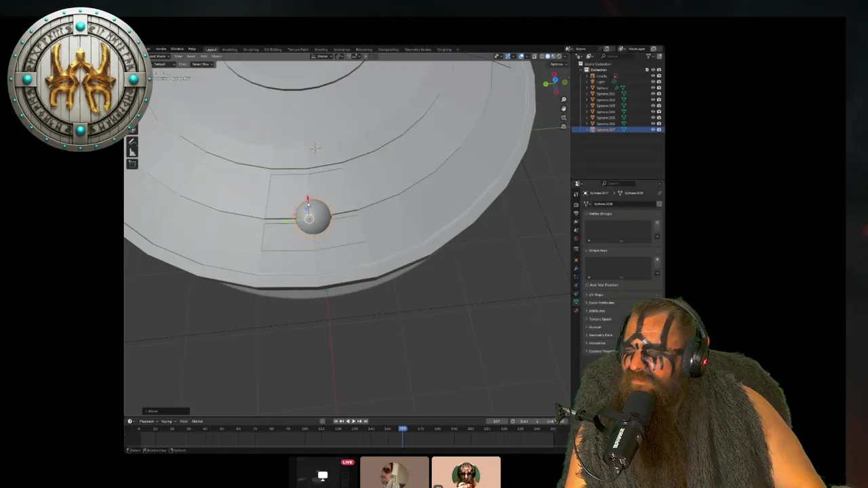Click the viewport zoom magnifier icon
Screen dimensions: 868x488
pos(564,100)
